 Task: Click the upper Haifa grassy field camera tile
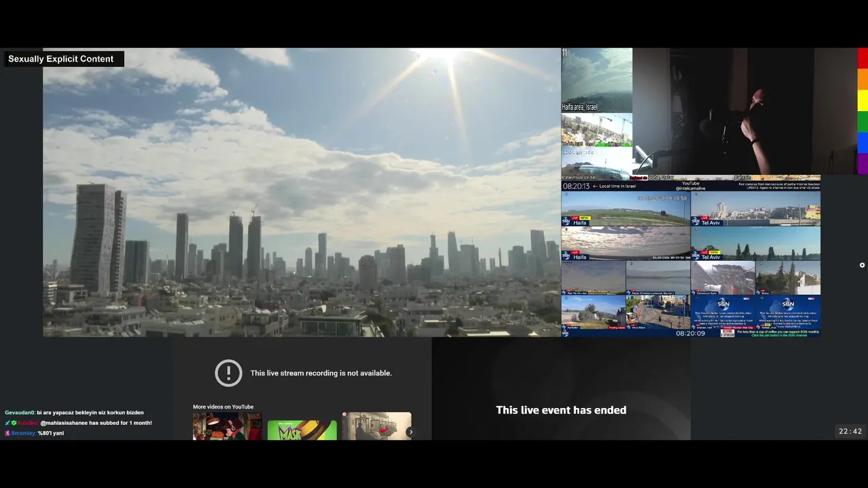click(x=626, y=209)
